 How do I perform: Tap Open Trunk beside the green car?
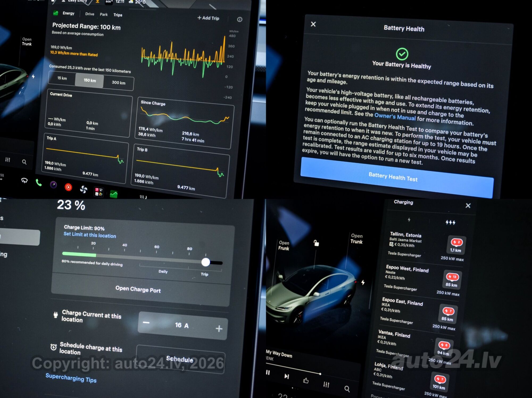coord(356,239)
